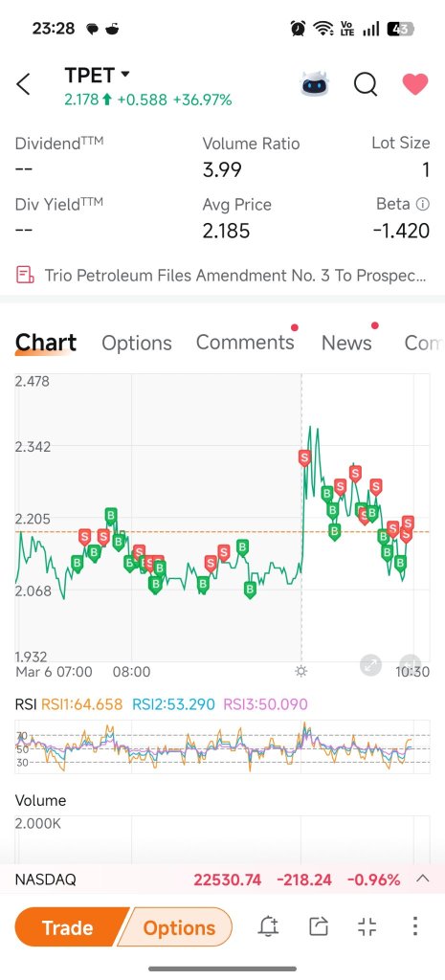Expand chart to fullscreen with arrows icon
445x980 pixels.
[371, 665]
